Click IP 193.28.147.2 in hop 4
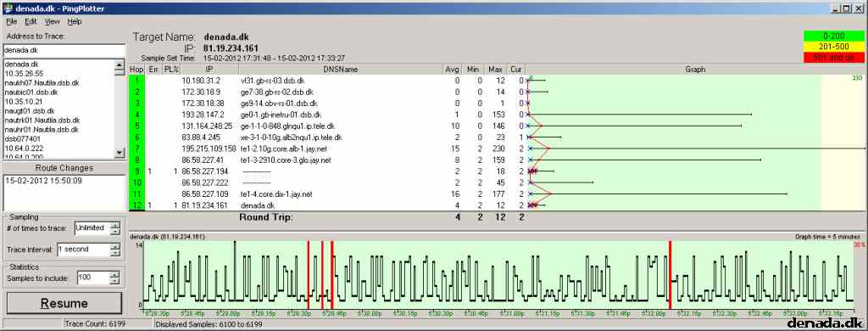This screenshot has width=868, height=331. 203,115
